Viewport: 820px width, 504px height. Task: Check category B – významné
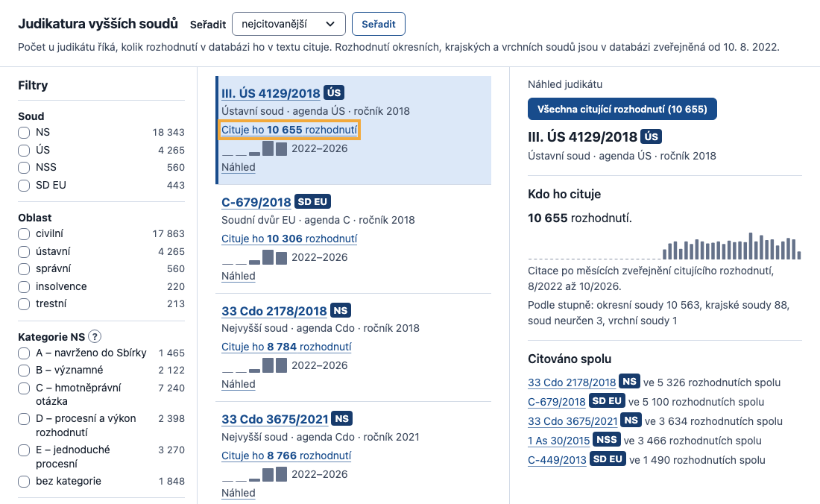(x=24, y=371)
